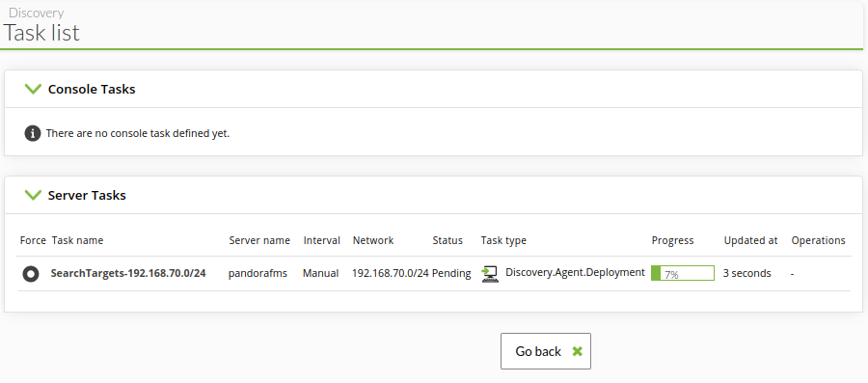Click the info icon in Console Tasks

click(x=33, y=133)
